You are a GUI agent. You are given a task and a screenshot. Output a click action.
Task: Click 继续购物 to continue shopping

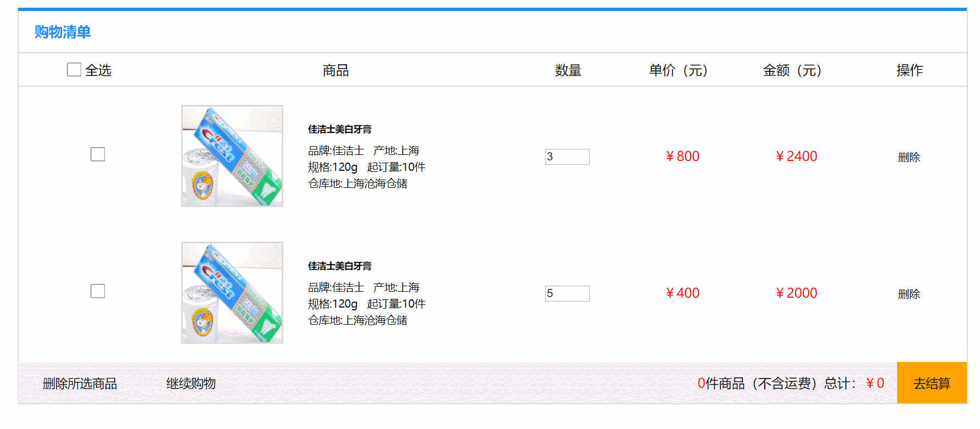(x=191, y=383)
